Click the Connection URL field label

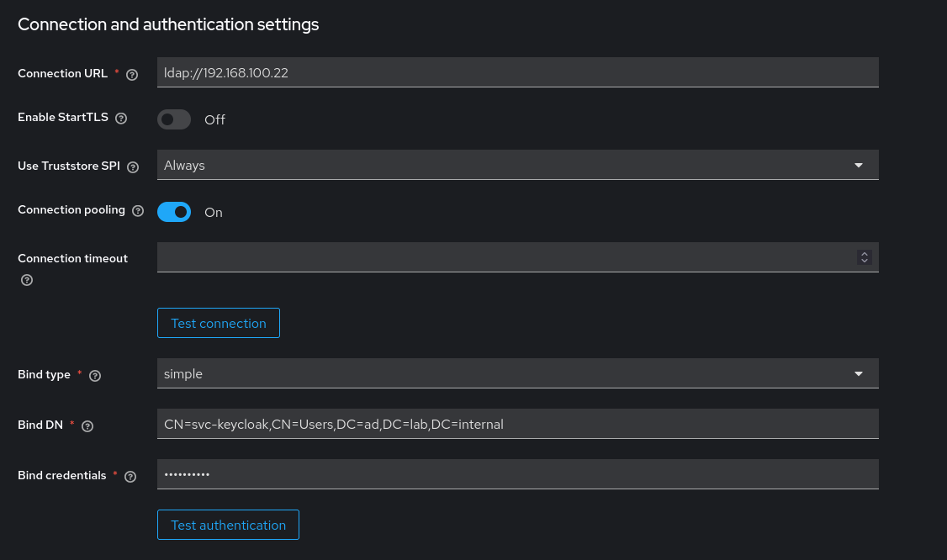click(x=62, y=73)
